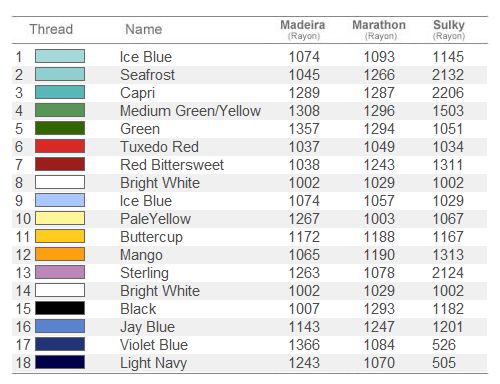Click the Buttercup thread name
The height and width of the screenshot is (384, 500).
(151, 237)
